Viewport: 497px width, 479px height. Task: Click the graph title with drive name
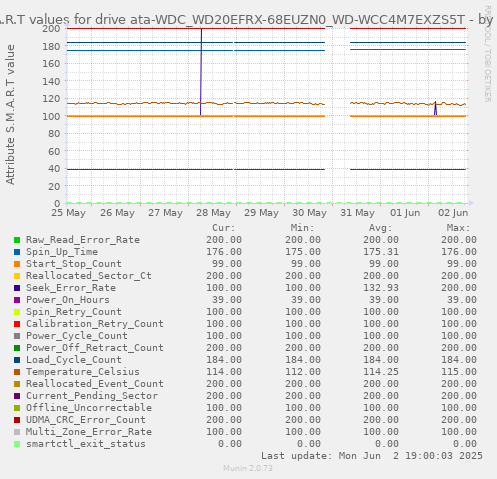click(246, 20)
